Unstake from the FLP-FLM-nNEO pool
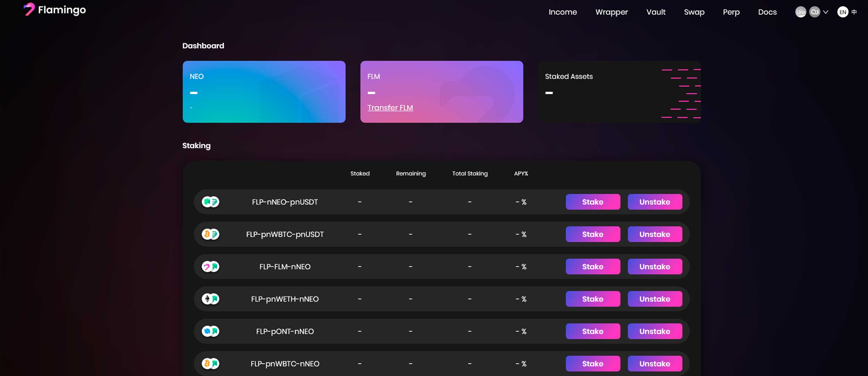868x376 pixels. tap(655, 266)
